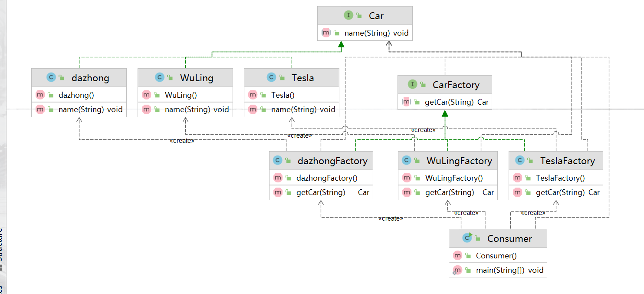
Task: Select the Car interface node title
Action: pos(376,16)
